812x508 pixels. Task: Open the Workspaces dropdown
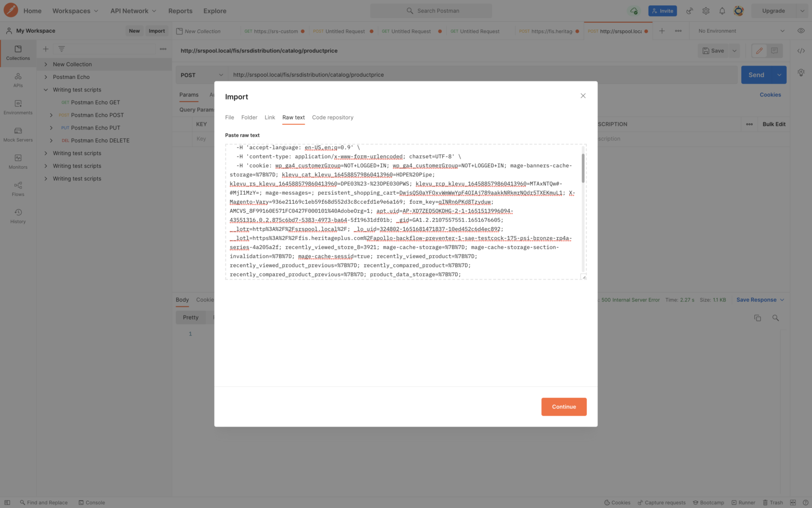click(x=75, y=11)
